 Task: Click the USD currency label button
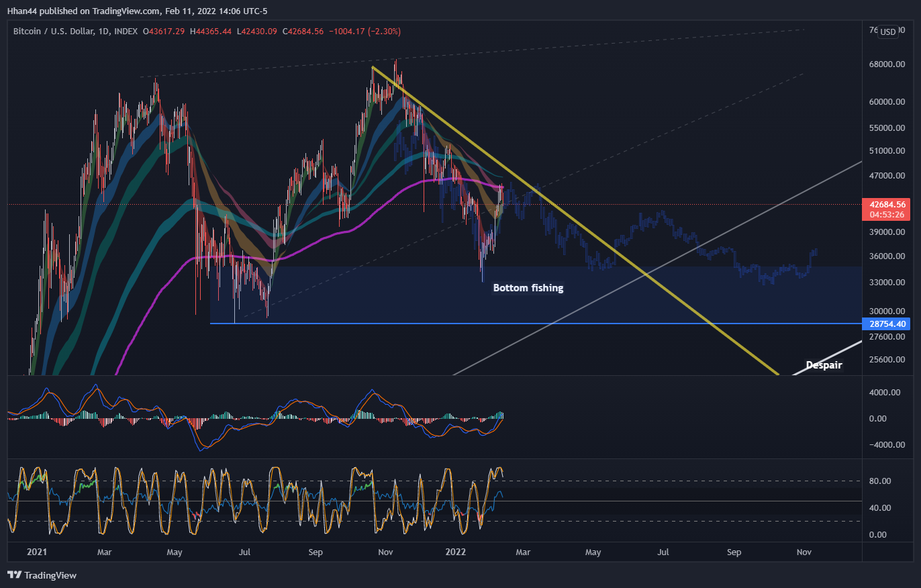coord(888,32)
